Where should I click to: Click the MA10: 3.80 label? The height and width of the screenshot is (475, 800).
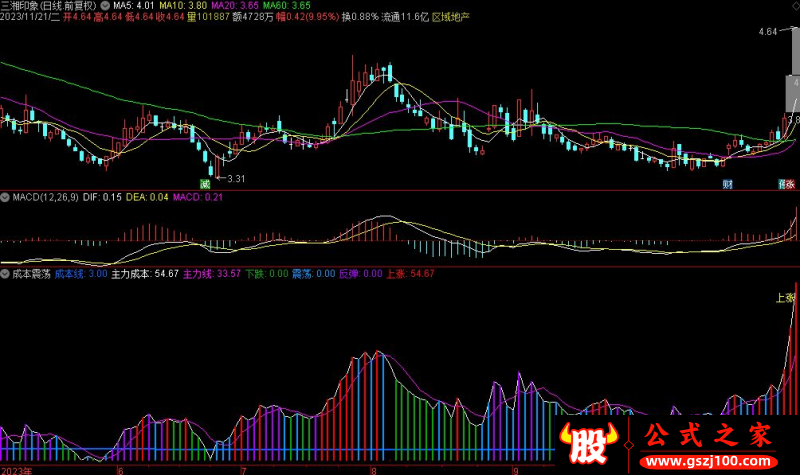(x=183, y=6)
